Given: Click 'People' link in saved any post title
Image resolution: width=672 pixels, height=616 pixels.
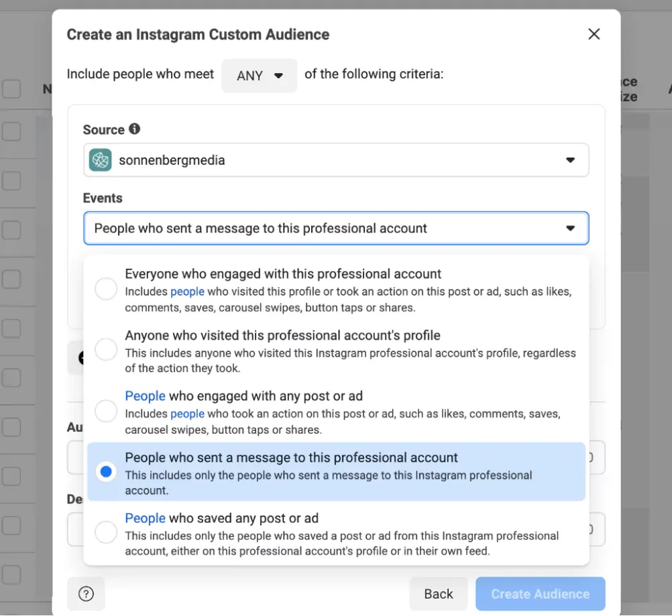Looking at the screenshot, I should (146, 518).
